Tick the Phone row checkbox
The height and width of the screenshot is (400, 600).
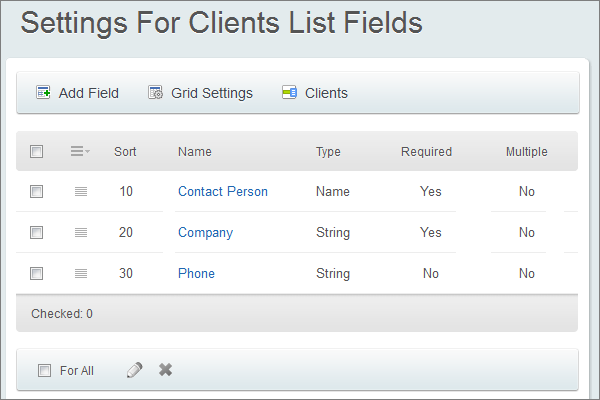tap(37, 273)
